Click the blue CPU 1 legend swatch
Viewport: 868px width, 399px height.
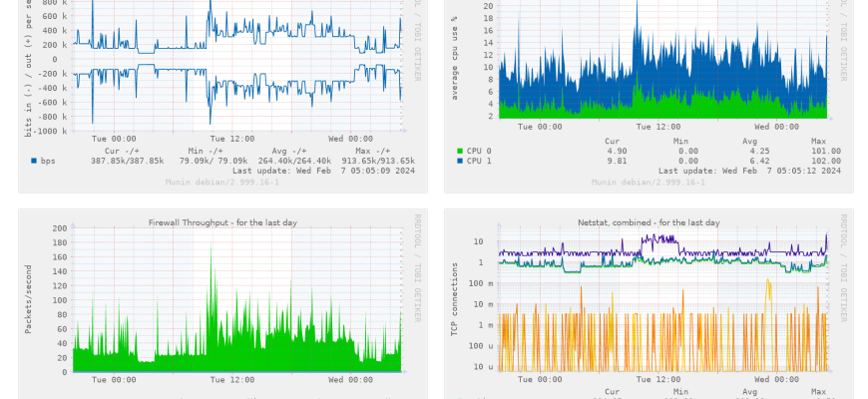460,160
